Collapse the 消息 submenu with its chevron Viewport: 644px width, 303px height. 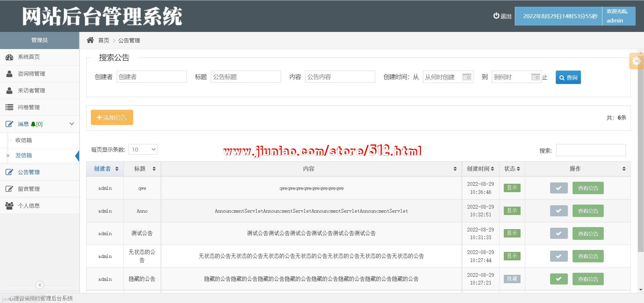72,124
